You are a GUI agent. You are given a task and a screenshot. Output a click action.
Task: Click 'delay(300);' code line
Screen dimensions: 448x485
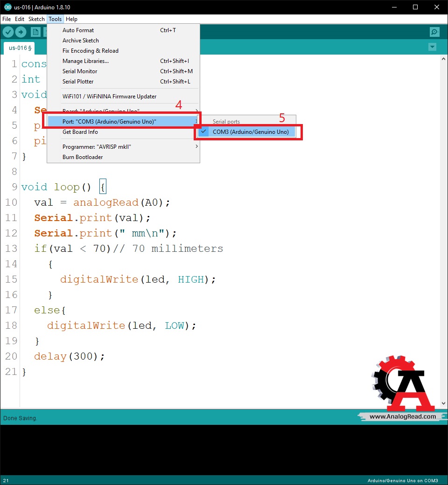pos(70,356)
